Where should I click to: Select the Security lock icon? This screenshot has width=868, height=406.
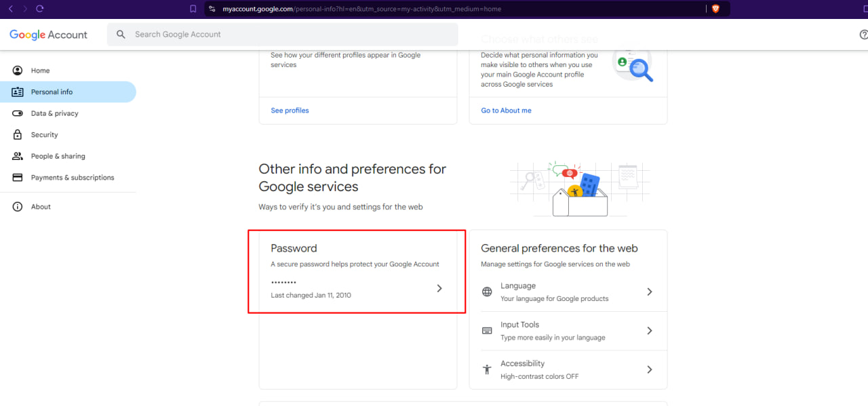pos(18,135)
